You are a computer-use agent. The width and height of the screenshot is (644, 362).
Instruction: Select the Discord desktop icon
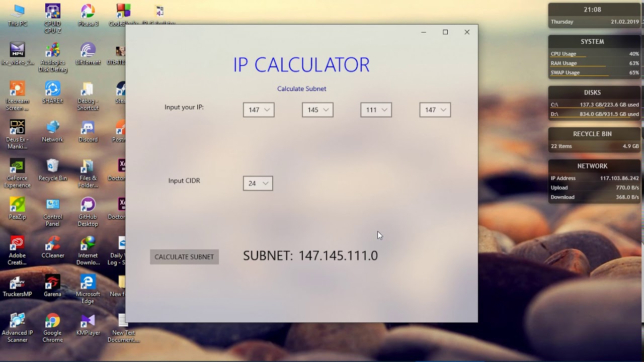pyautogui.click(x=88, y=131)
